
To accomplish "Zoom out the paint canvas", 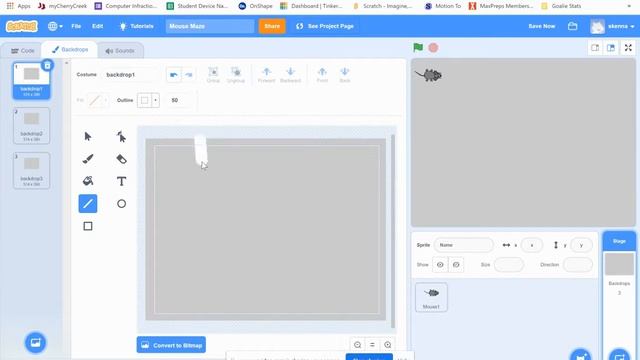I will pos(358,345).
